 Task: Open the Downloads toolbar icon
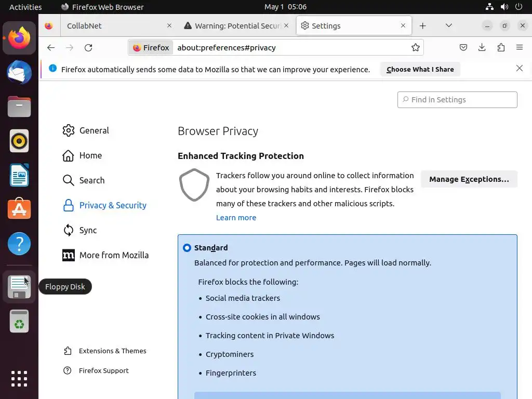click(482, 48)
